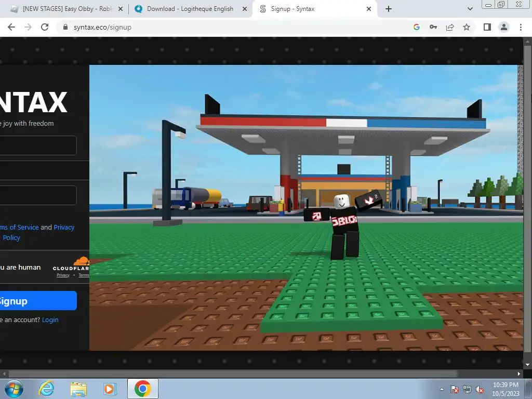Click the horizontal page scrollbar
532x399 pixels.
point(233,374)
